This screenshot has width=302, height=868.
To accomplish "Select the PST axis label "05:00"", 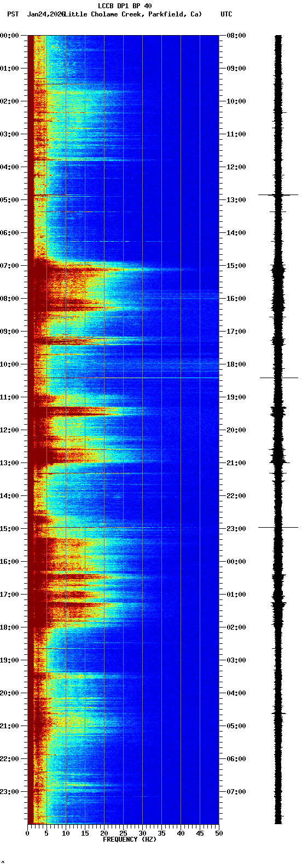I will tap(9, 200).
